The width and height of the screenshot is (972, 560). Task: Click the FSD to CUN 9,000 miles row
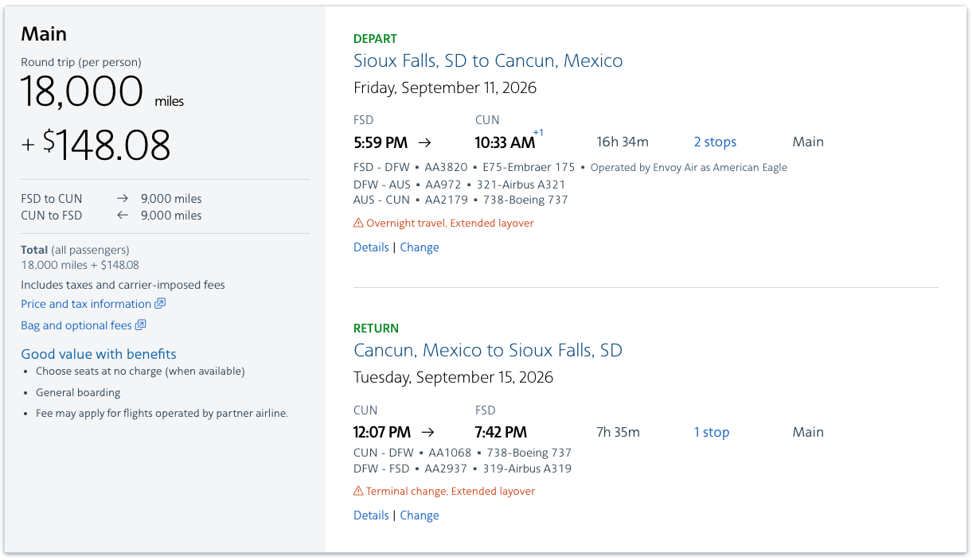coord(111,199)
